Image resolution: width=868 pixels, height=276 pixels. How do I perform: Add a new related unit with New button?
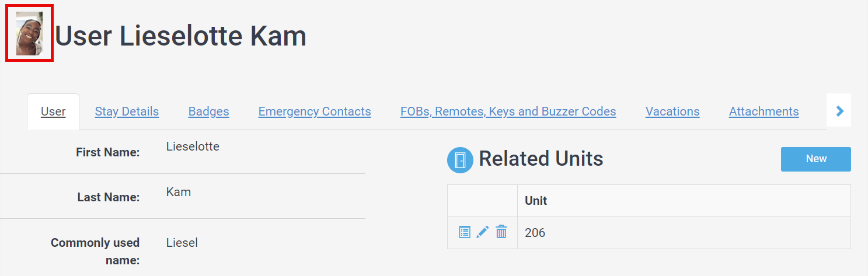click(x=815, y=159)
